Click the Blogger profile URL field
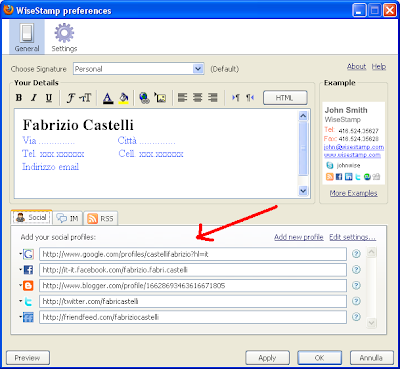This screenshot has height=369, width=400. click(x=193, y=286)
